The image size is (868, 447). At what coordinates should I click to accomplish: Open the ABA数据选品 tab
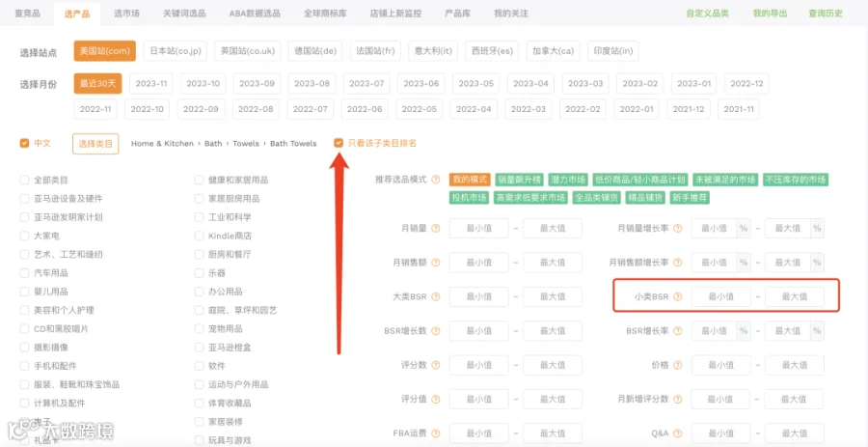(255, 14)
